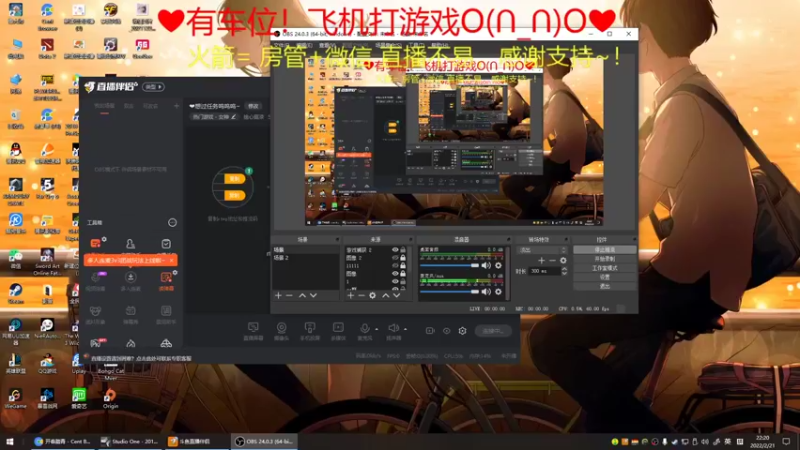Open 设置 from OBS controls
This screenshot has width=800, height=450.
(x=605, y=277)
